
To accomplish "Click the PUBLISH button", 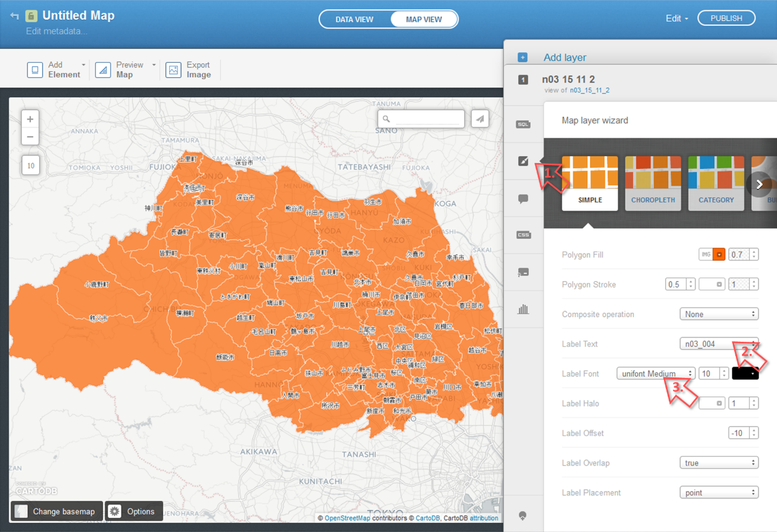I will [726, 18].
